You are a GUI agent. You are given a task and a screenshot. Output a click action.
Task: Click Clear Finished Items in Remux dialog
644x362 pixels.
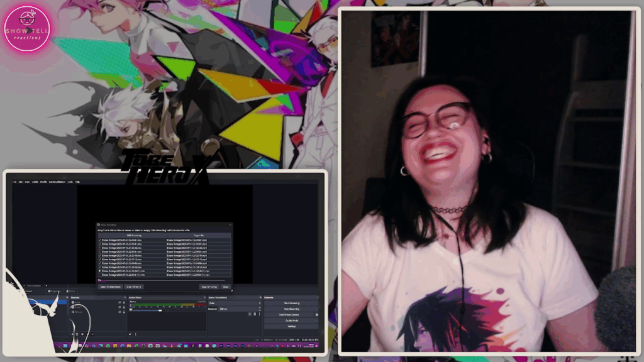click(x=112, y=287)
